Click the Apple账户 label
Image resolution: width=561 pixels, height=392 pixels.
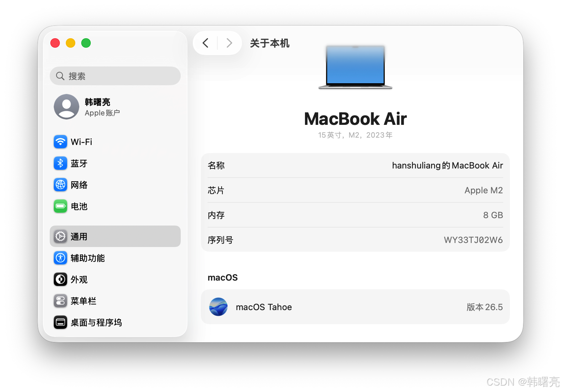pyautogui.click(x=102, y=113)
